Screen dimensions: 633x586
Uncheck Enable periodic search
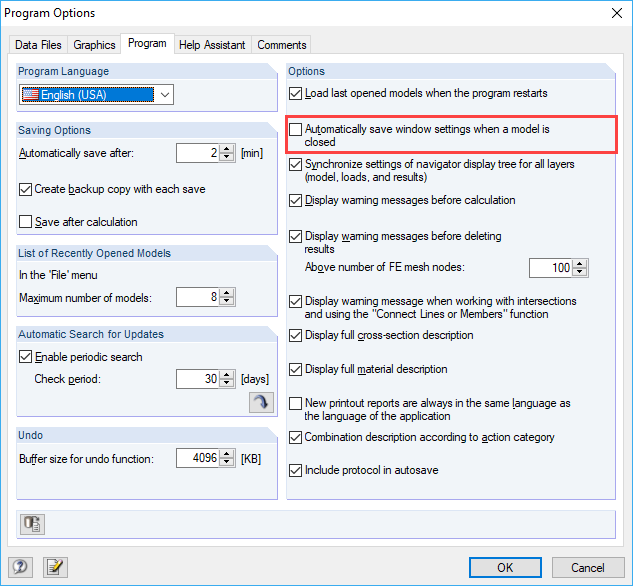click(25, 357)
